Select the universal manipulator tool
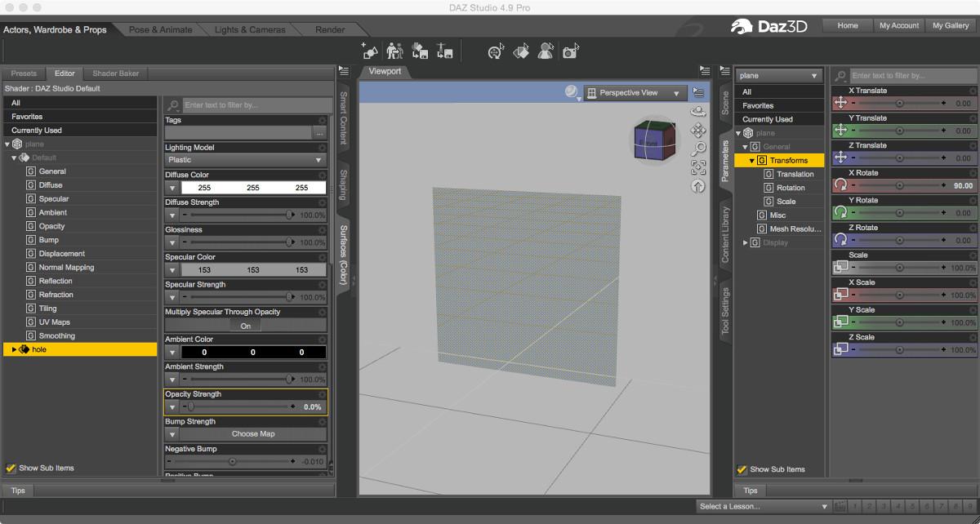Viewport: 980px width, 524px height. (x=496, y=51)
